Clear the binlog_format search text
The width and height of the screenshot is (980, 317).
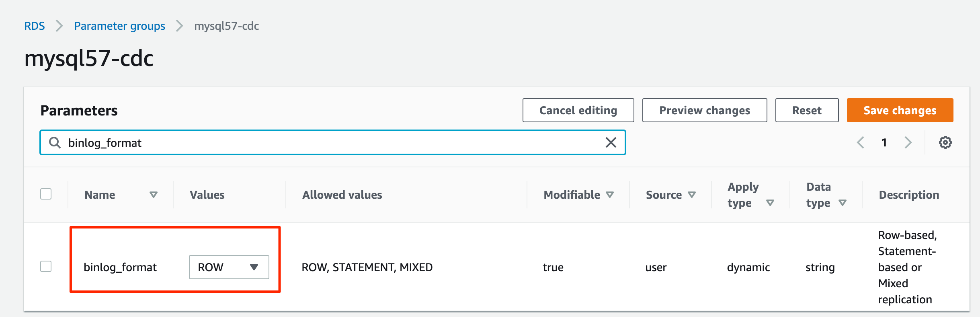point(611,142)
